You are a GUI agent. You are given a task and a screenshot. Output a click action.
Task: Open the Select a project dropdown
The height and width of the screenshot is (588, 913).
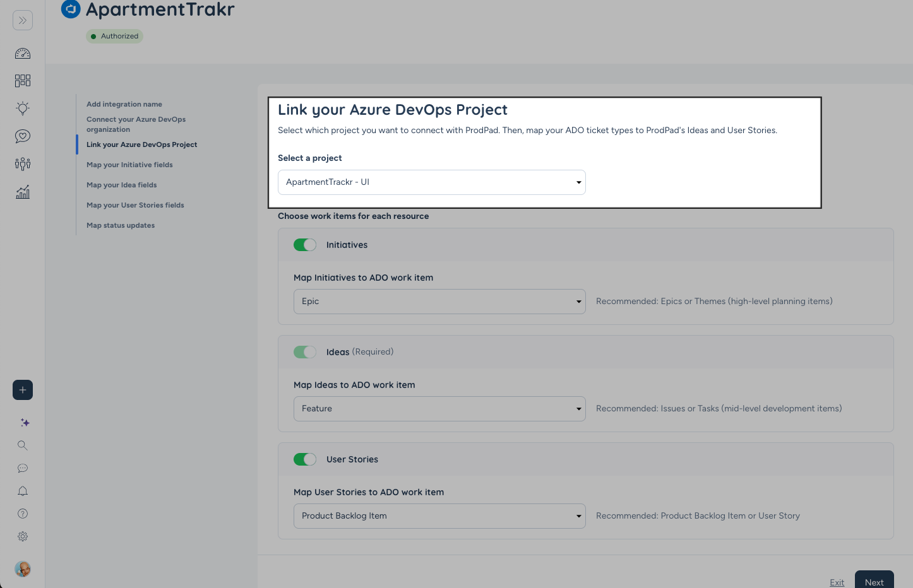pos(432,182)
